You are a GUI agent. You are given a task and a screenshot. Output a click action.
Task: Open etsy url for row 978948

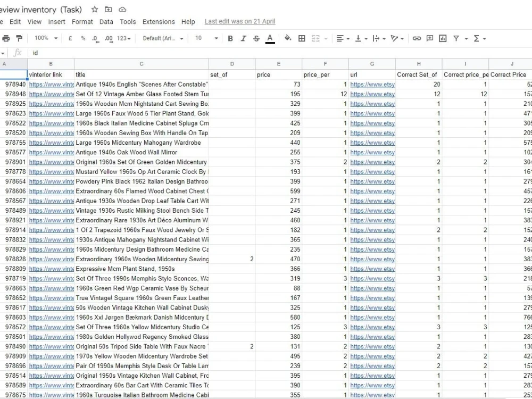[x=372, y=94]
